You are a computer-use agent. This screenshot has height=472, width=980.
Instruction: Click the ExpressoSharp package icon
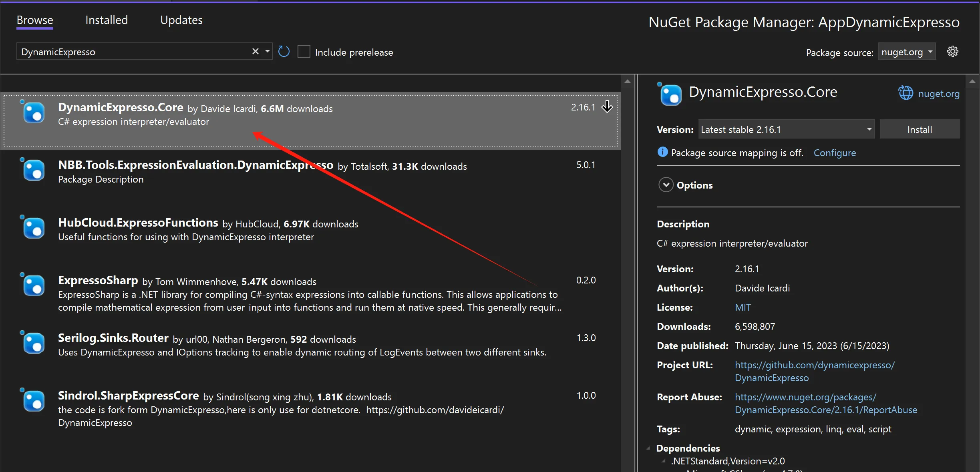(33, 285)
